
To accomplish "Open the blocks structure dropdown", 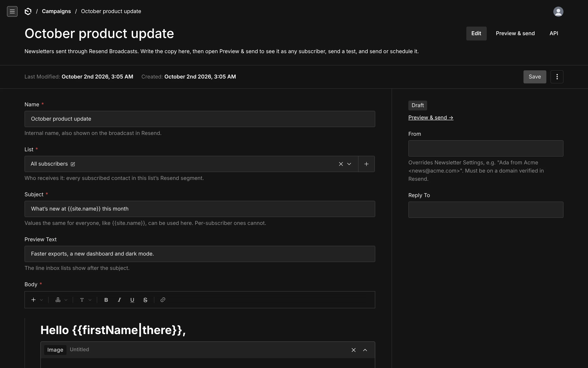I will coord(61,300).
